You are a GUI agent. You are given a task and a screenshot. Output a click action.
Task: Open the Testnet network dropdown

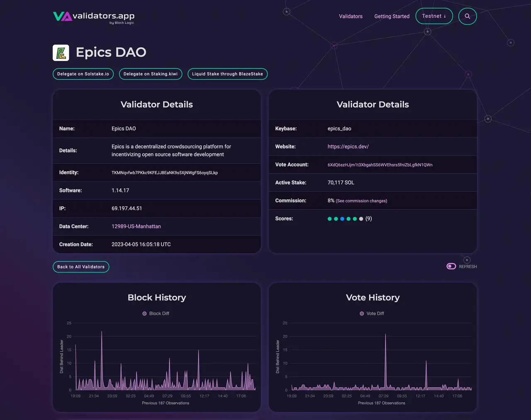[434, 16]
